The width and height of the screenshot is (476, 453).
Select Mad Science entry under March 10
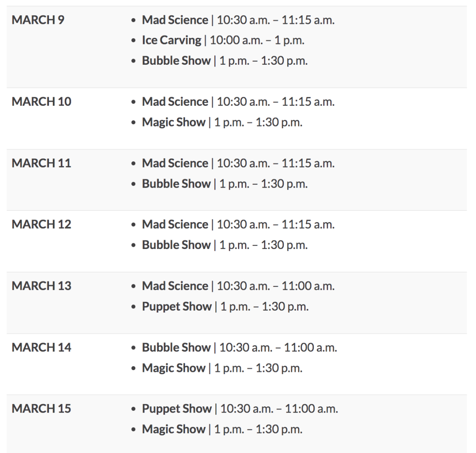pos(175,101)
